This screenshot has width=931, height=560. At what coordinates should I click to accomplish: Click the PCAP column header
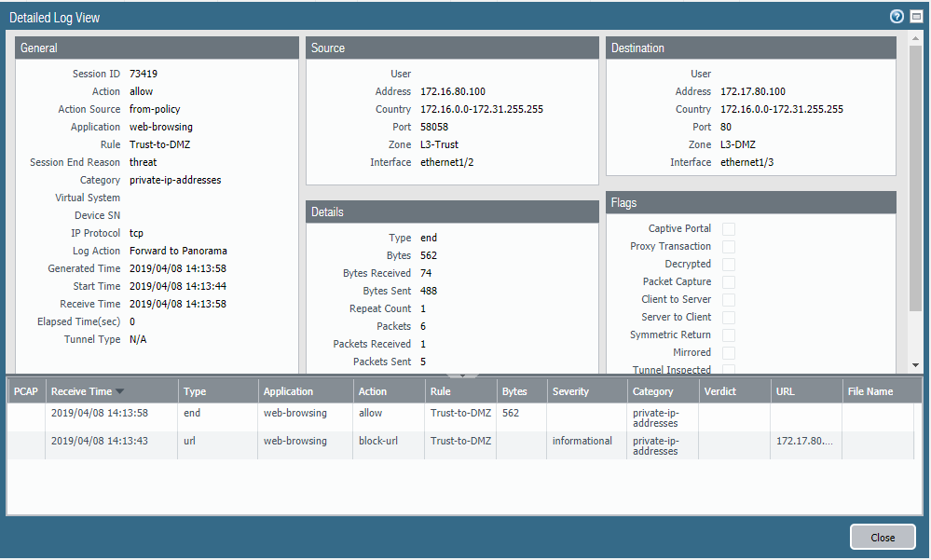(x=25, y=392)
